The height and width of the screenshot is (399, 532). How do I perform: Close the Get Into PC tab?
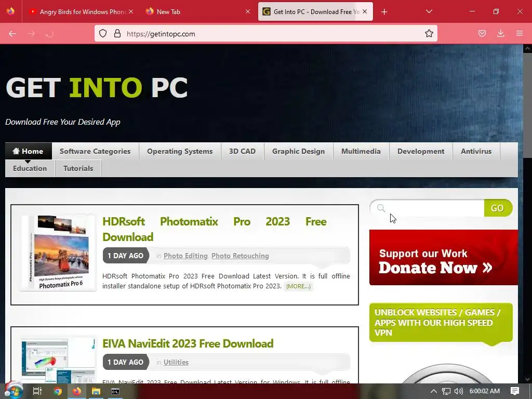pos(365,11)
